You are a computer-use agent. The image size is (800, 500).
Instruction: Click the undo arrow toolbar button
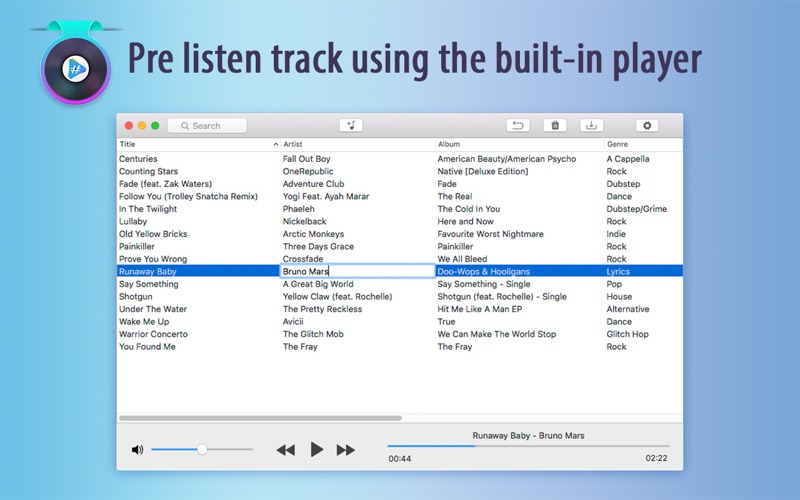click(x=518, y=126)
